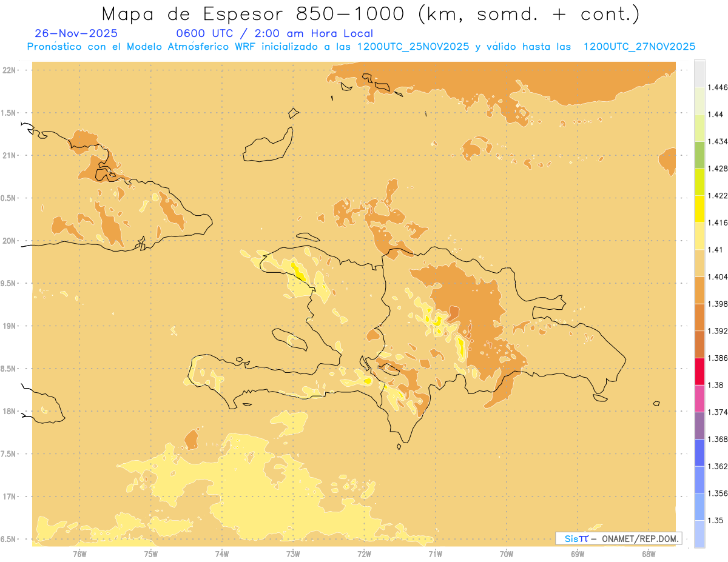Click the latitude axis label 17N
The image size is (728, 562).
coord(9,497)
